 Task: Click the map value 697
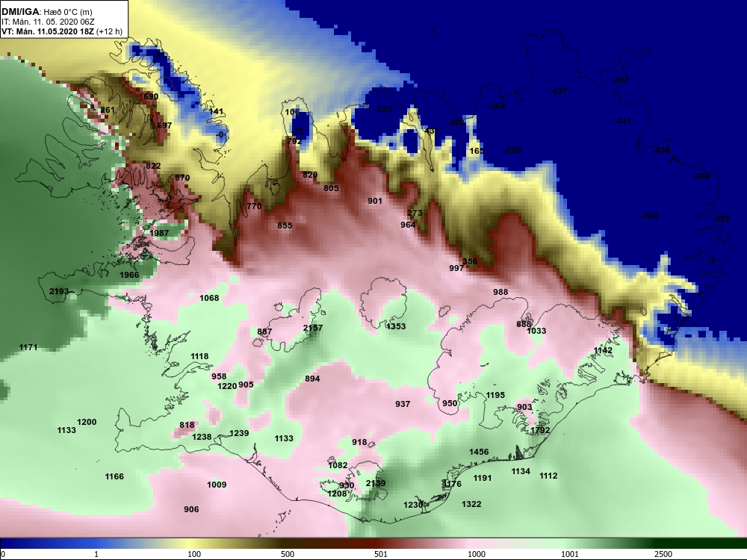[164, 125]
